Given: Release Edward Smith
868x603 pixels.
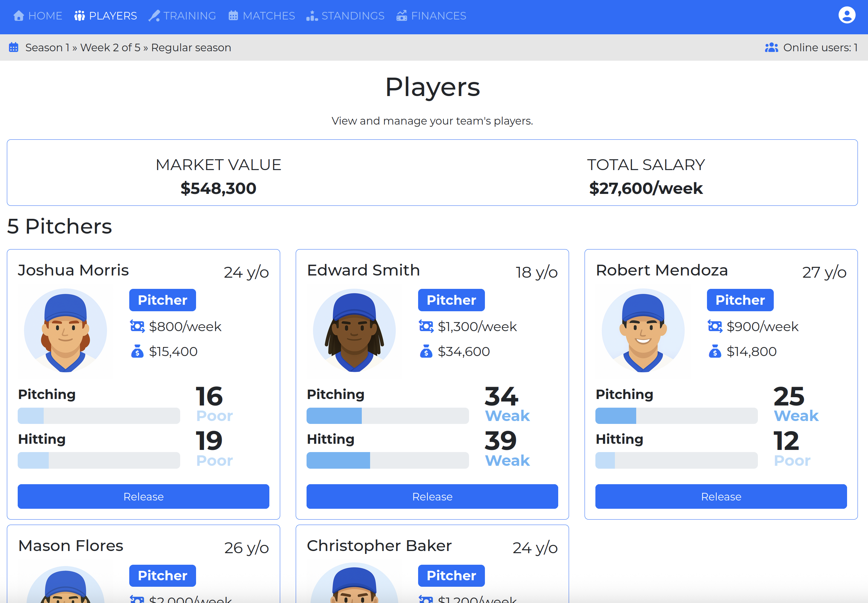Looking at the screenshot, I should [x=432, y=496].
